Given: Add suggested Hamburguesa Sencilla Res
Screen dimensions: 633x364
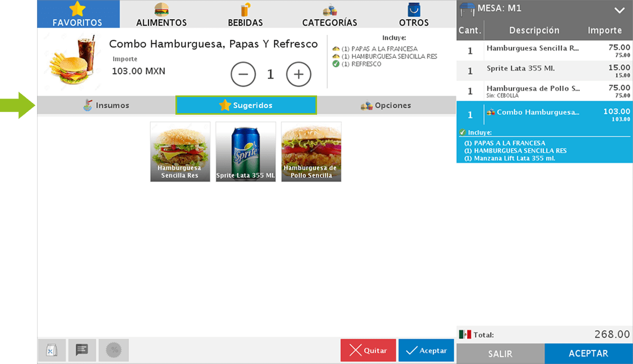Looking at the screenshot, I should [180, 152].
